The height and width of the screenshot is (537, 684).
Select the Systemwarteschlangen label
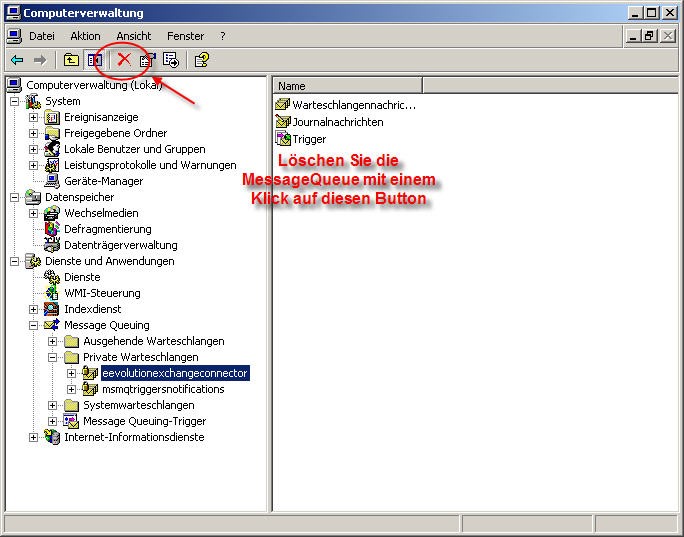point(139,405)
